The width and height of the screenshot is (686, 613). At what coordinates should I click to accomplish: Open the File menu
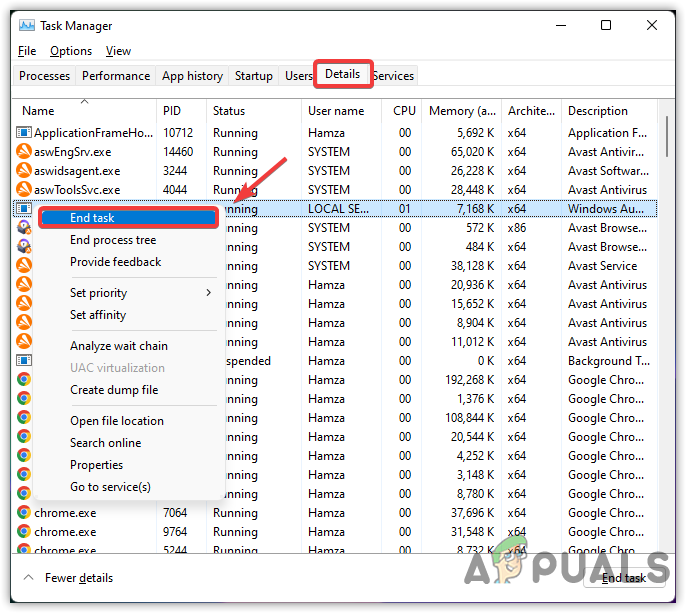click(x=27, y=51)
